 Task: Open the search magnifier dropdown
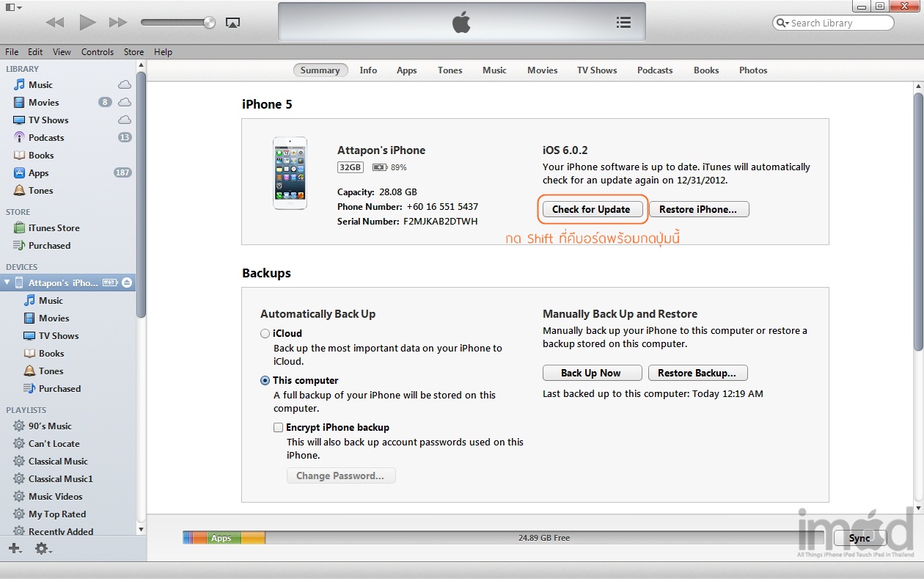782,23
